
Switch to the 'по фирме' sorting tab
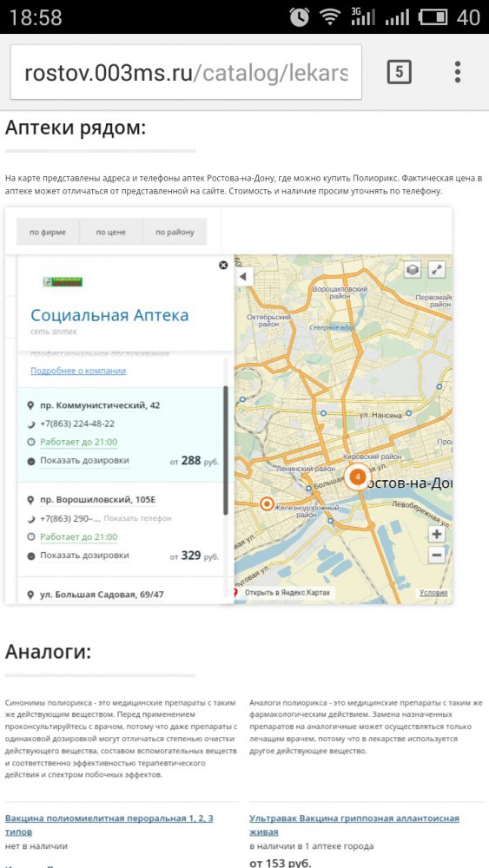48,232
